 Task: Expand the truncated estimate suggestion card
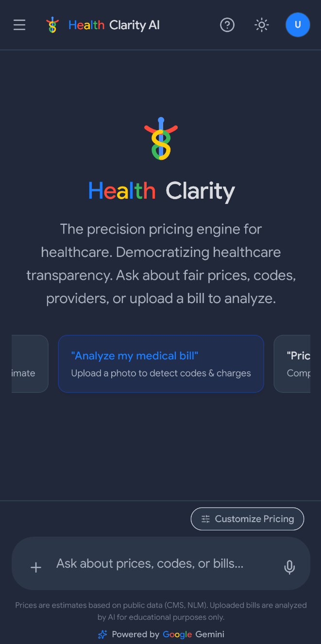19,364
